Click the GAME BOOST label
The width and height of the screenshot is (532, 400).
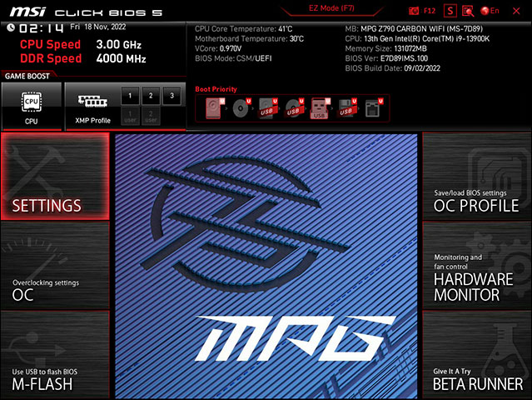tap(27, 76)
